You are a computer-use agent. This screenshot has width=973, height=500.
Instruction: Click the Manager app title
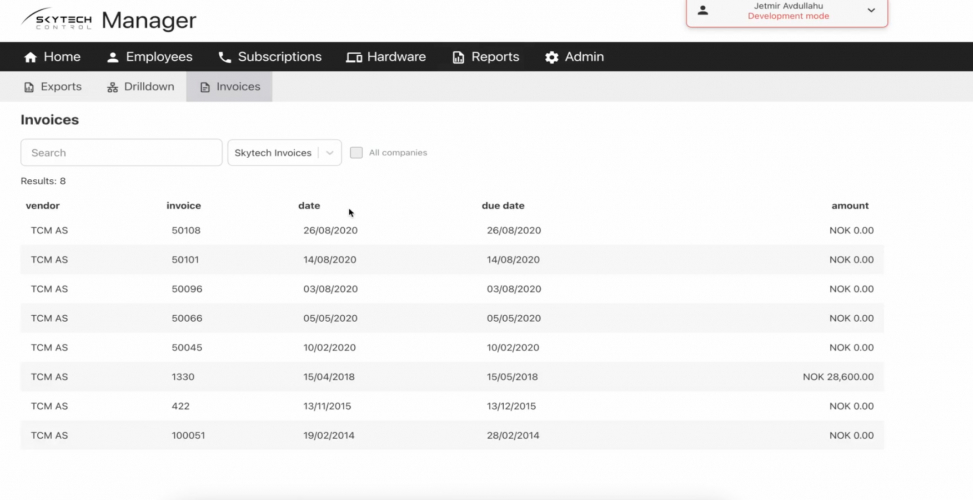(x=149, y=20)
